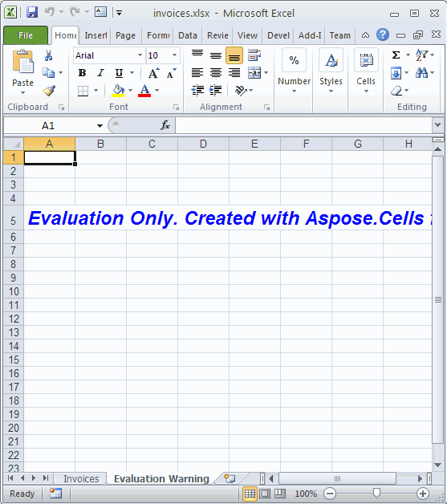
Task: Toggle Middle Align vertical alignment
Action: point(216,55)
